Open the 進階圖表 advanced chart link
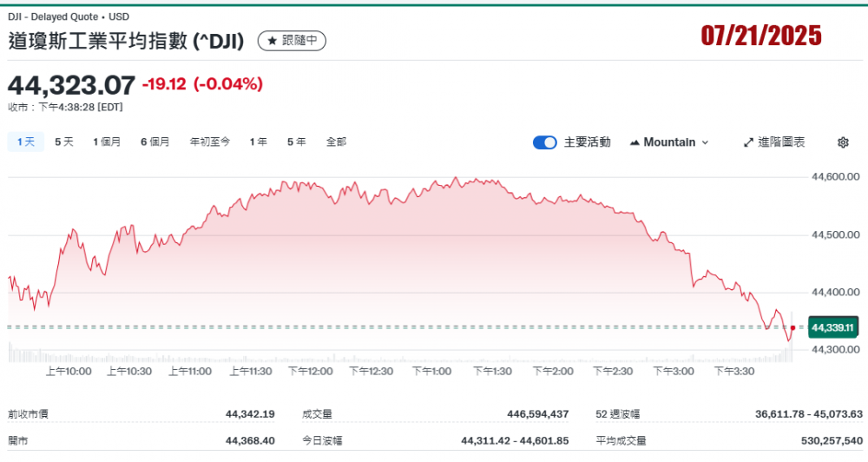868x462 pixels. coord(780,142)
